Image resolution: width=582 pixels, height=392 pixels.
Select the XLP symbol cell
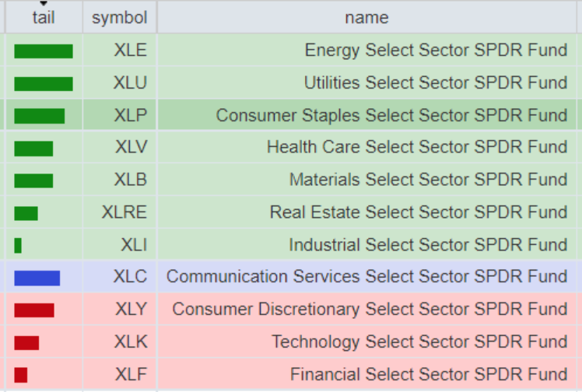pos(130,116)
